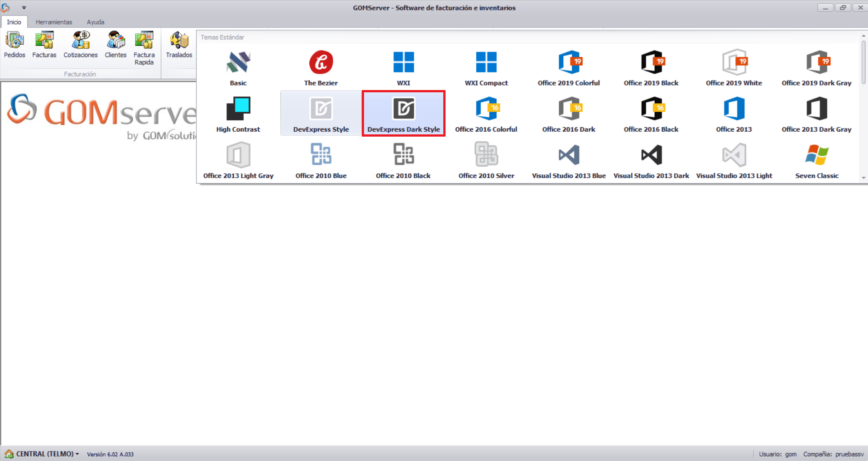Select the High Contrast theme

point(238,113)
